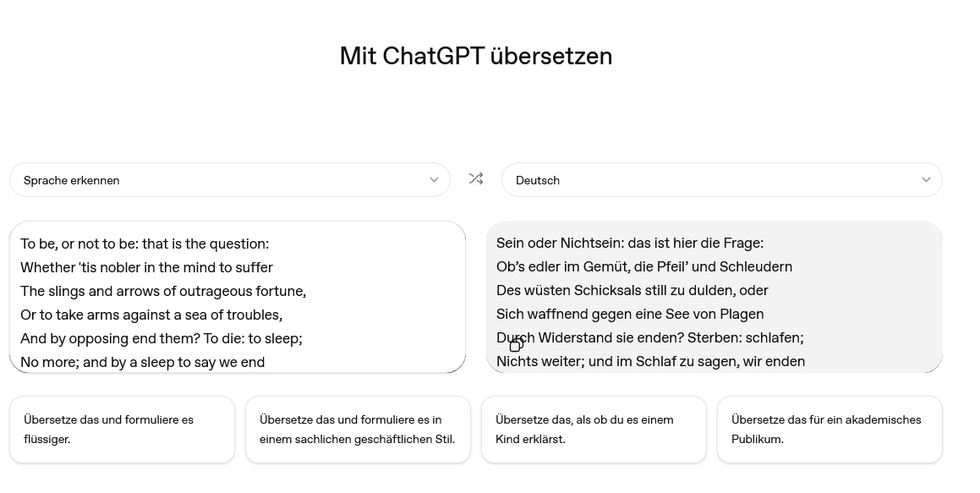This screenshot has width=980, height=493.
Task: Select the "akademisches Publikum" suggestion
Action: [x=829, y=430]
